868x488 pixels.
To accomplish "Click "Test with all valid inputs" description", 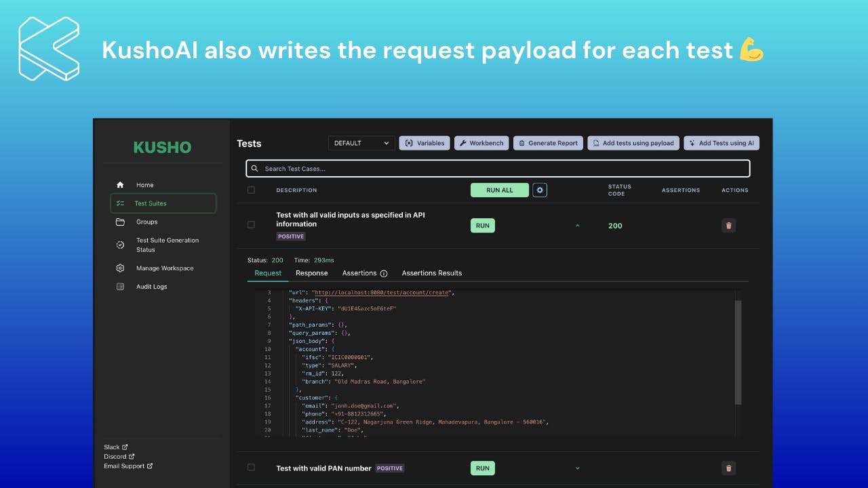I will pyautogui.click(x=351, y=220).
